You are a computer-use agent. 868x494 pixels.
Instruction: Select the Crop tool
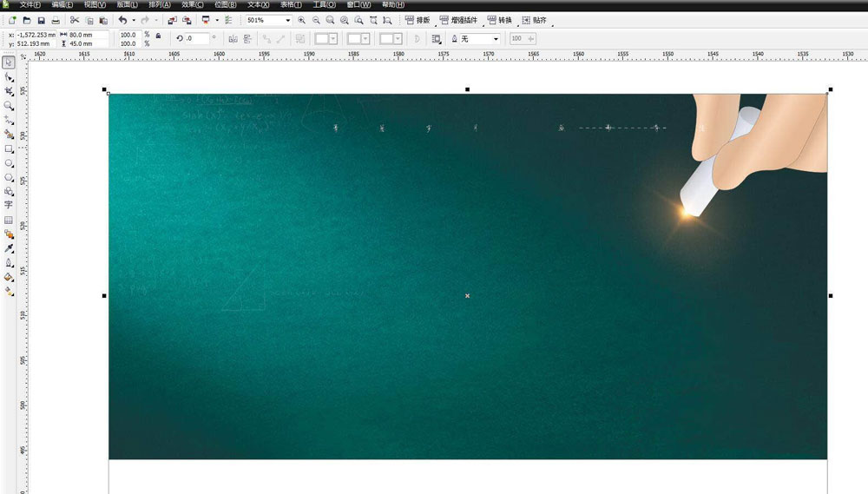(9, 91)
